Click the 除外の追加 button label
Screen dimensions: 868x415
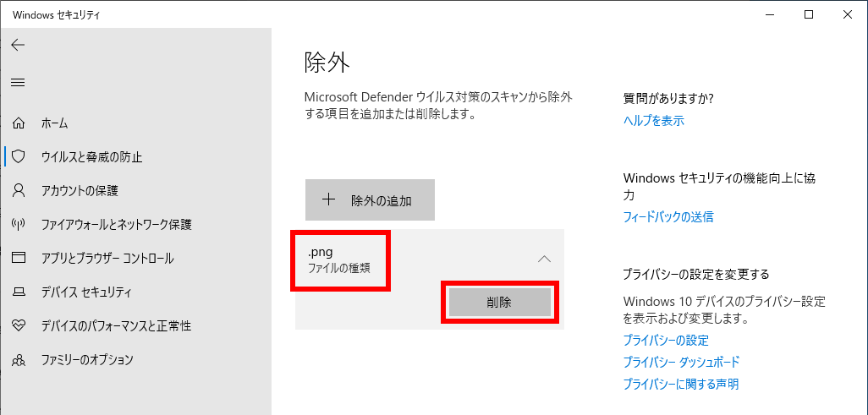[382, 201]
